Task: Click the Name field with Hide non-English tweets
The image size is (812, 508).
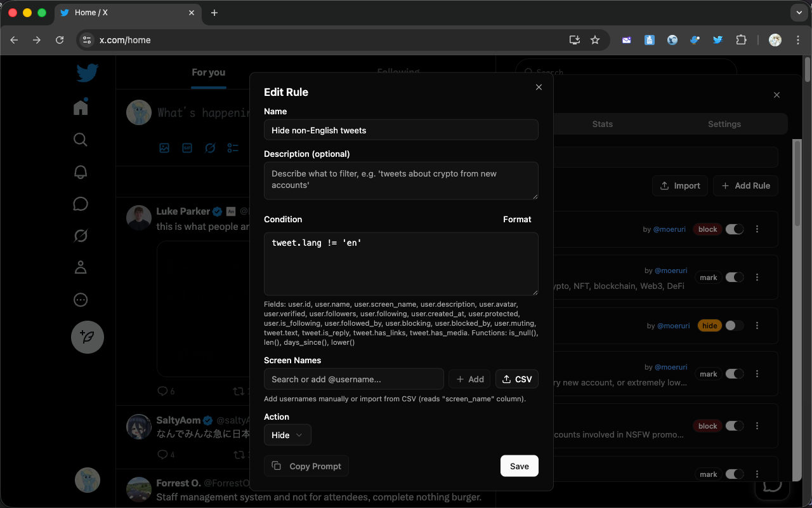Action: pos(401,130)
